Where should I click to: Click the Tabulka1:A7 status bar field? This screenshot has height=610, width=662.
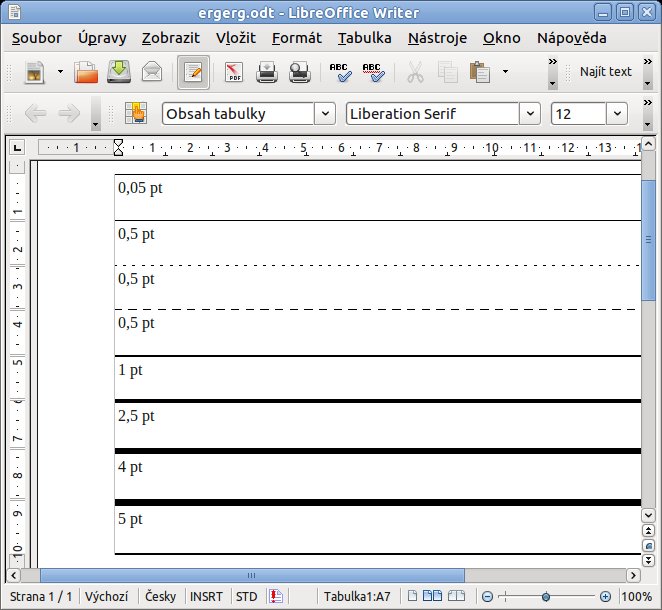[x=357, y=596]
